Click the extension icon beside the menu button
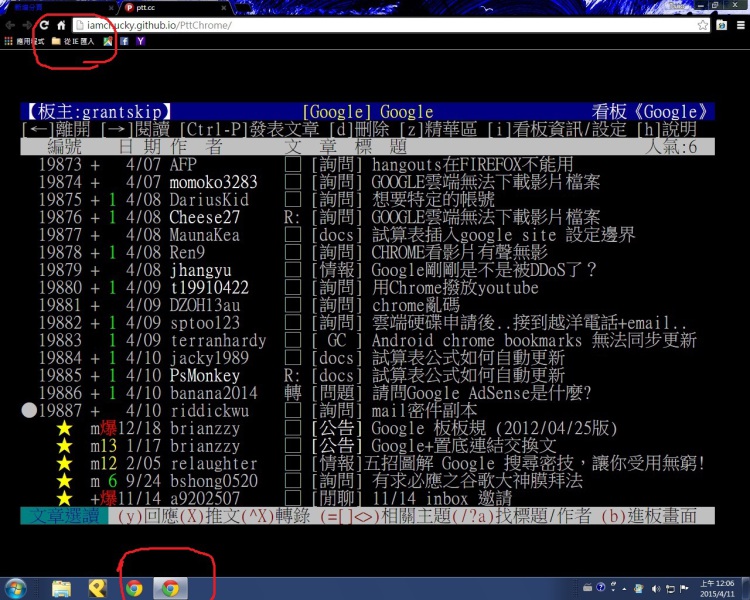 (722, 25)
